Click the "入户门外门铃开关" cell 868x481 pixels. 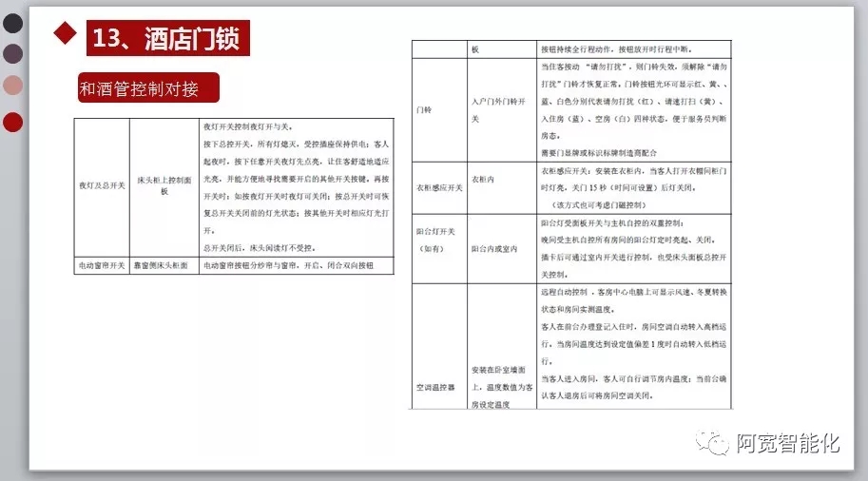(501, 109)
